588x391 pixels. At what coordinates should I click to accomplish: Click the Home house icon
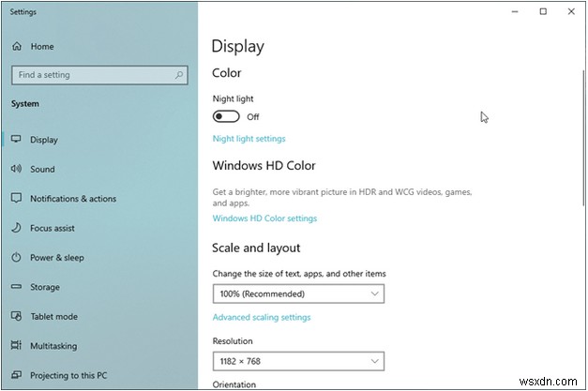(17, 47)
